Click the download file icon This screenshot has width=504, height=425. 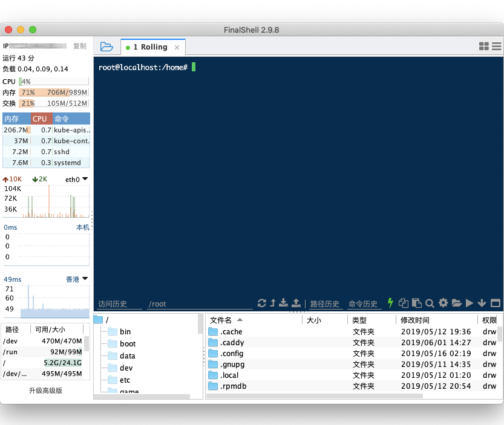[x=284, y=303]
